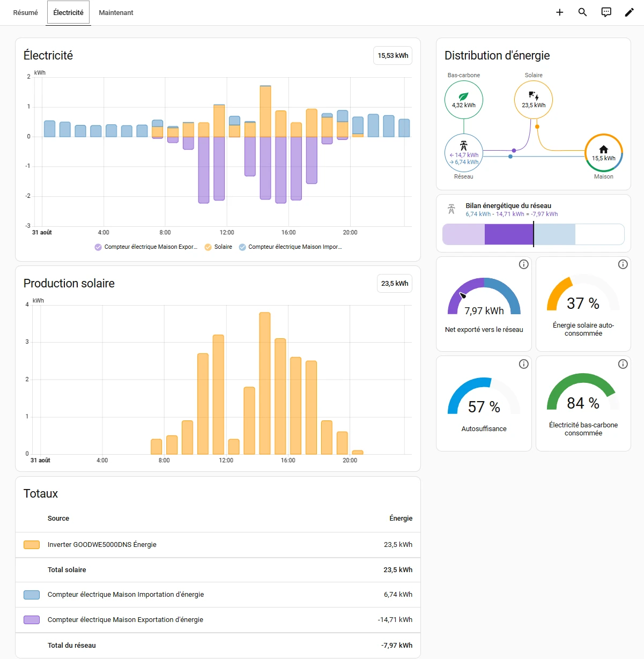The image size is (644, 659).
Task: Show info for Net exporté vers le réseau
Action: pos(523,264)
